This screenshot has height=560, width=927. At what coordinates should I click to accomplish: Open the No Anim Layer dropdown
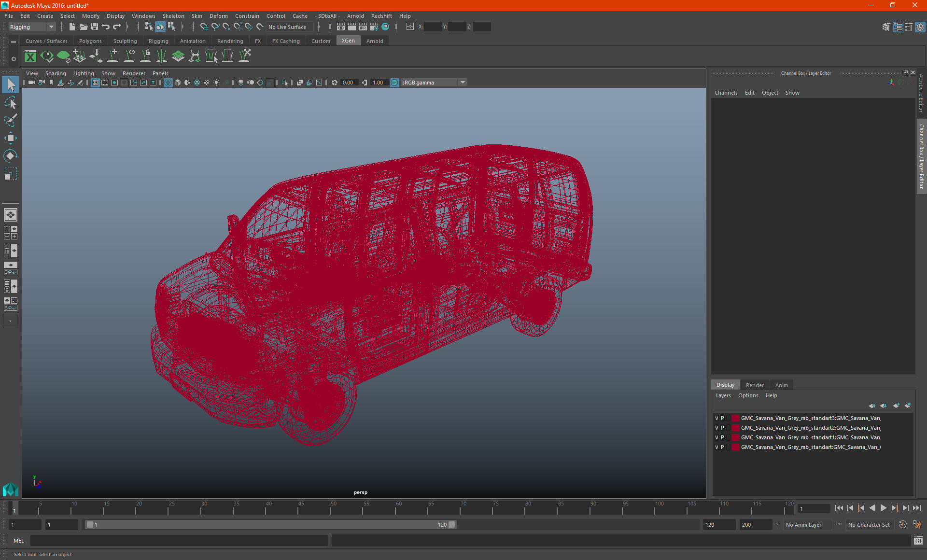tap(807, 525)
